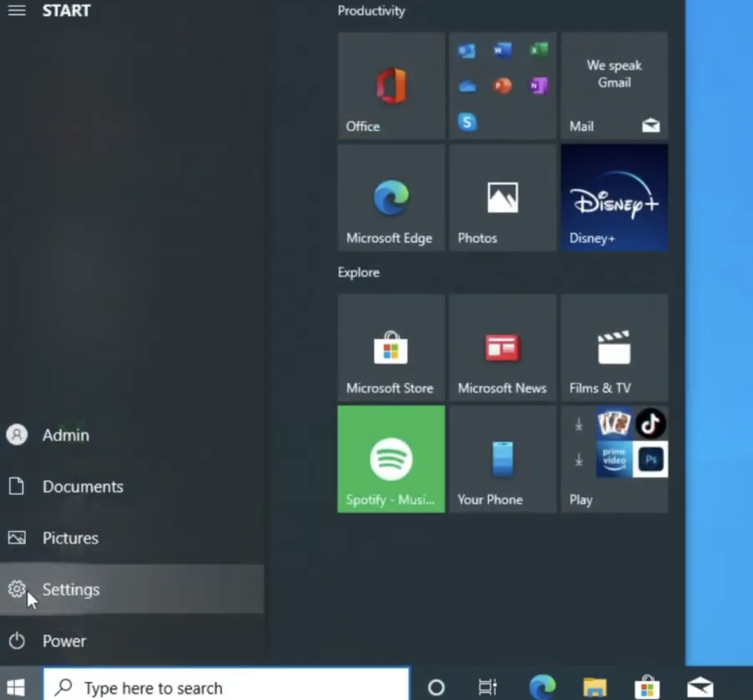This screenshot has height=700, width=753.
Task: Click the Admin user account
Action: click(65, 435)
